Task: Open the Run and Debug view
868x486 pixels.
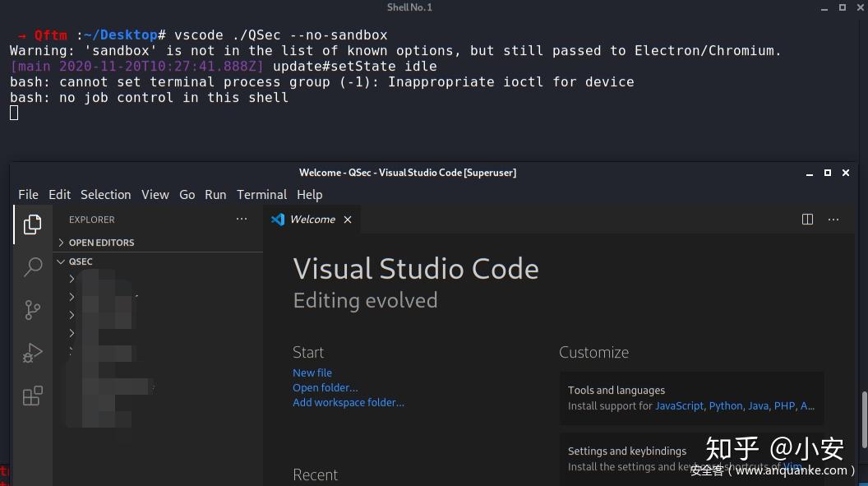Action: (x=33, y=353)
